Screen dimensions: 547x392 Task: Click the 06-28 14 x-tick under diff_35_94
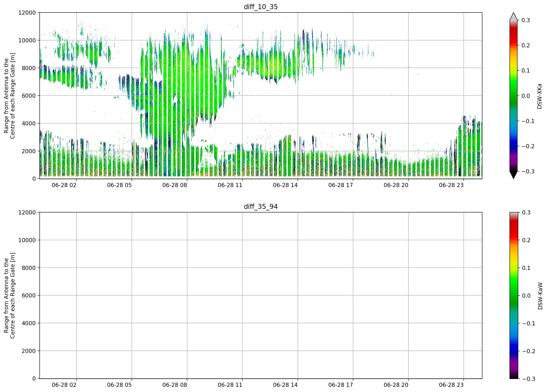tap(285, 385)
